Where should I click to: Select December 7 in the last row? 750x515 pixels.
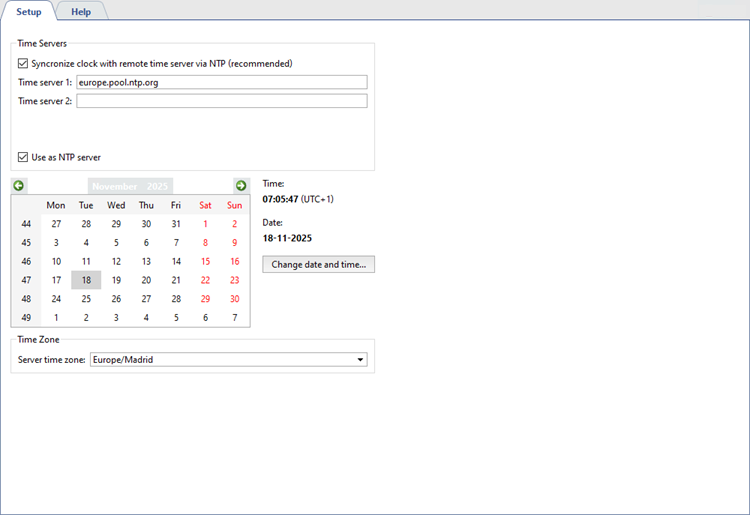tap(235, 318)
